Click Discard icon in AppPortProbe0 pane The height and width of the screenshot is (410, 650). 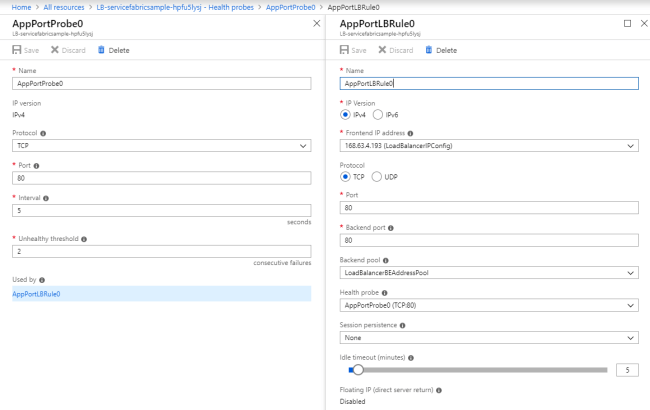pyautogui.click(x=55, y=50)
